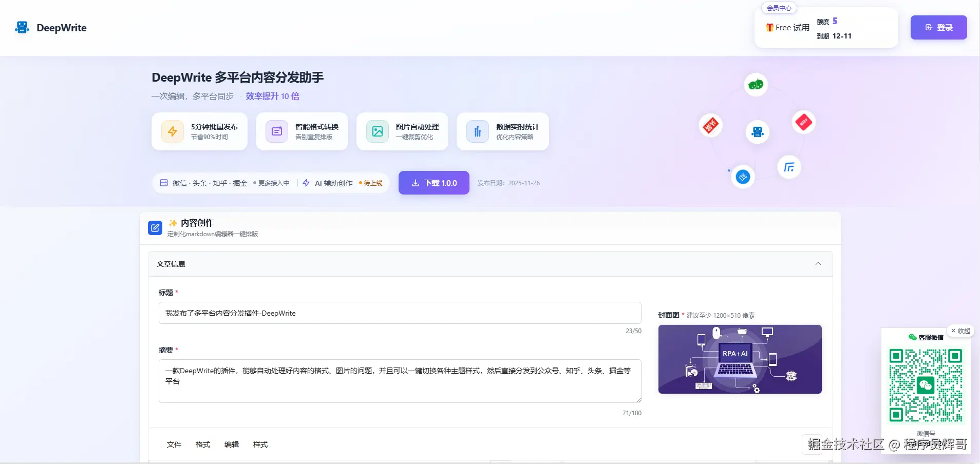Click the 更多接入中 status text

[274, 183]
